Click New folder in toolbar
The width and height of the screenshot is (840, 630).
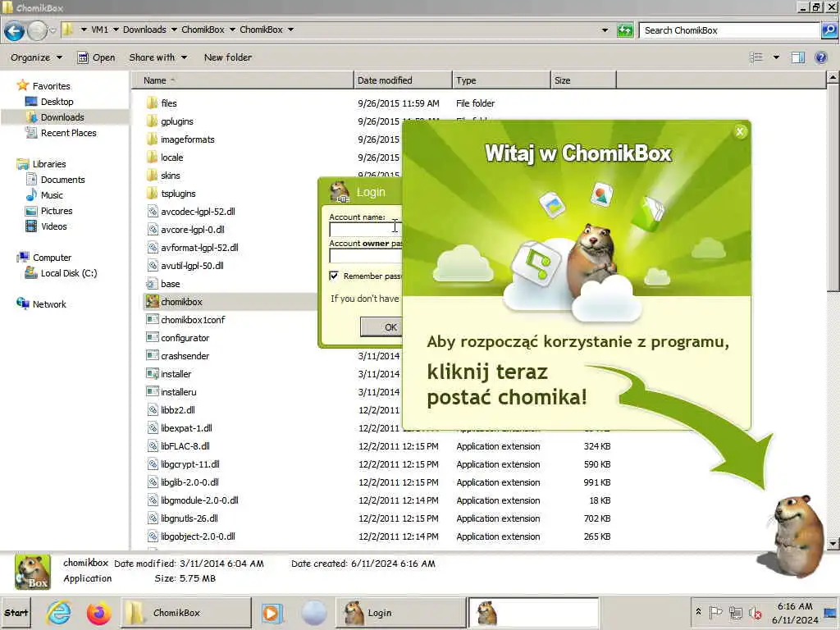click(228, 57)
